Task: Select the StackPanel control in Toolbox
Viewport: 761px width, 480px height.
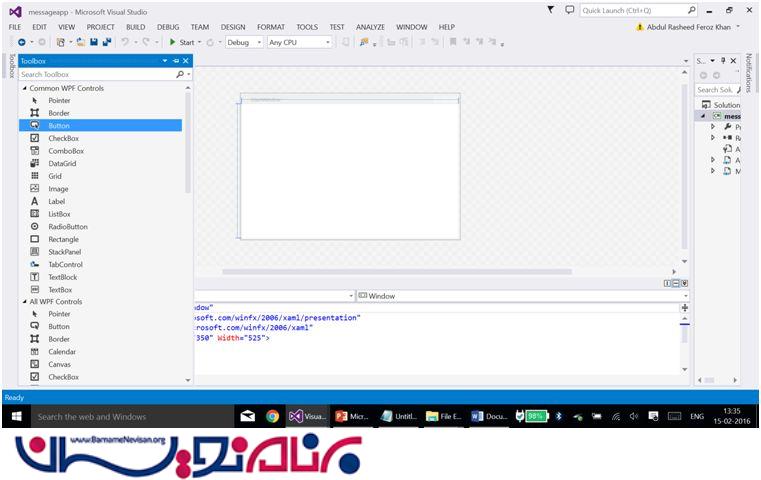Action: pyautogui.click(x=64, y=252)
